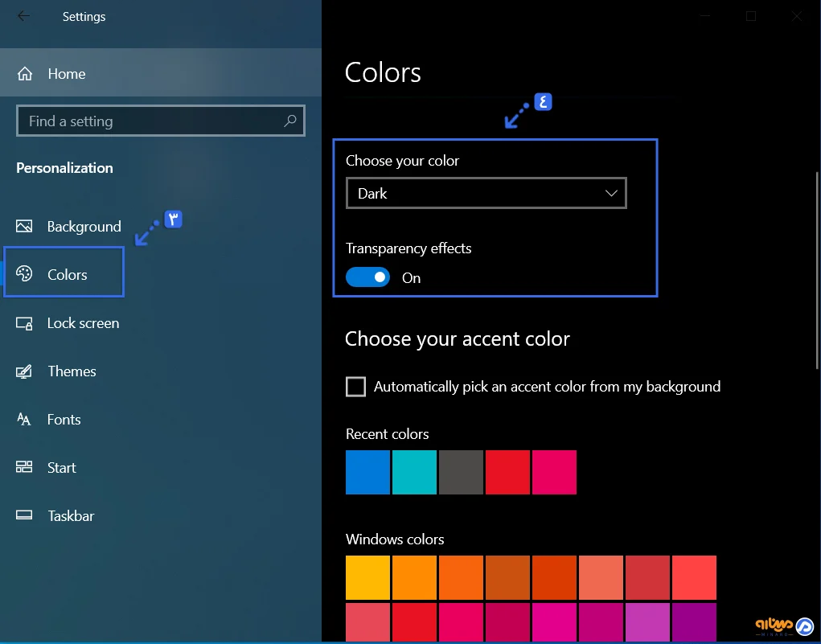Click the Choose your accent color heading
The width and height of the screenshot is (821, 644).
tap(457, 339)
